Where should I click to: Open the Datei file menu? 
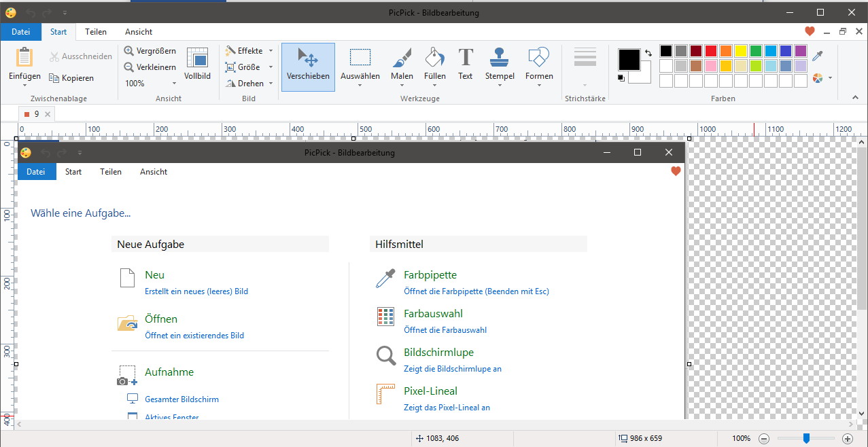pos(21,32)
